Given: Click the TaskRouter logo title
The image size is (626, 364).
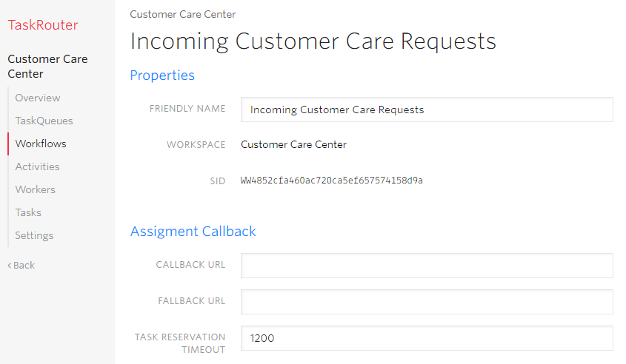Looking at the screenshot, I should point(43,25).
